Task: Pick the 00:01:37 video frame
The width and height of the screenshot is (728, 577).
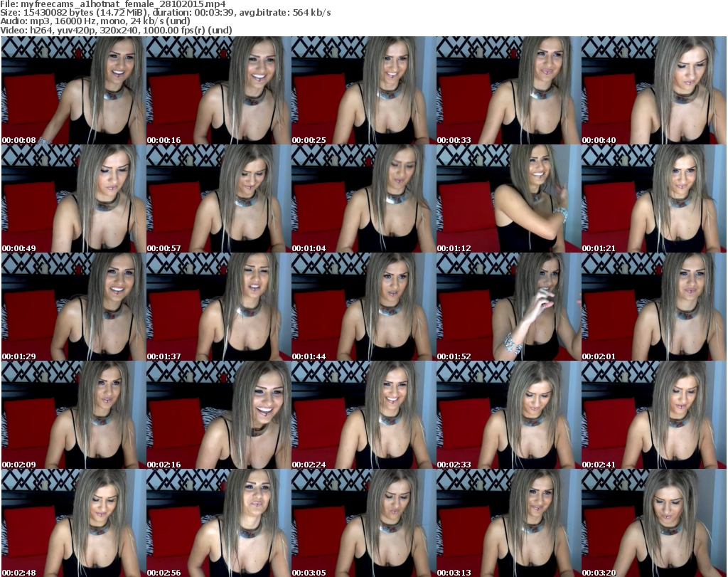Action: [219, 307]
